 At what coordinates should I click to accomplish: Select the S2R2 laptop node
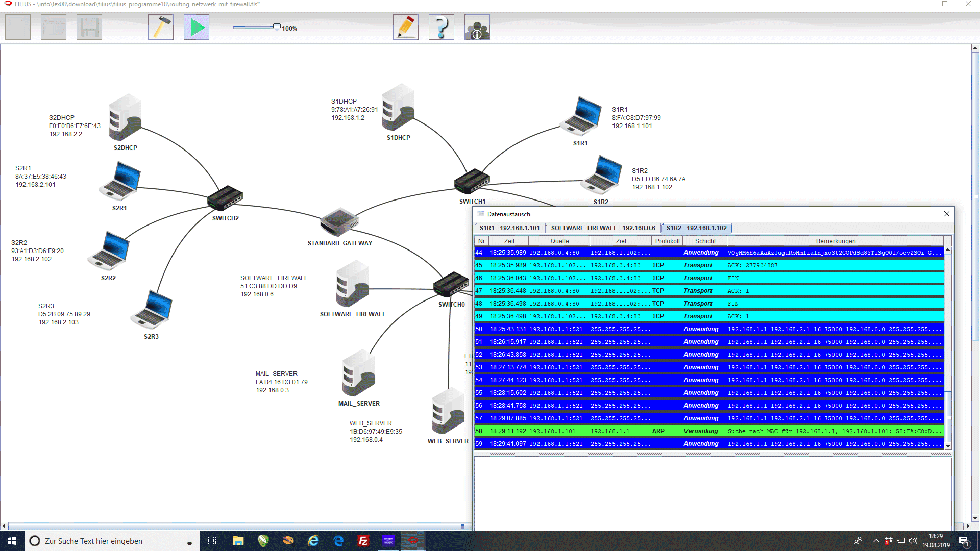(x=109, y=251)
